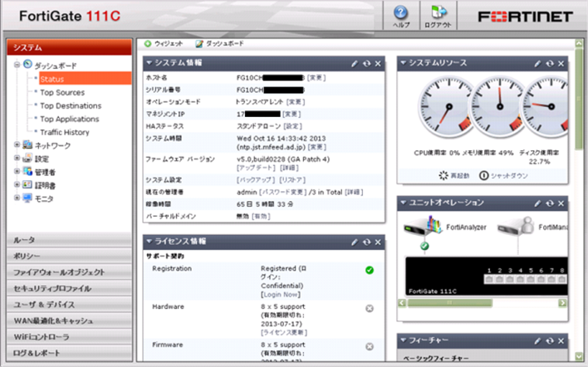Collapse the ユニットオペレーション widget triangle

[403, 203]
